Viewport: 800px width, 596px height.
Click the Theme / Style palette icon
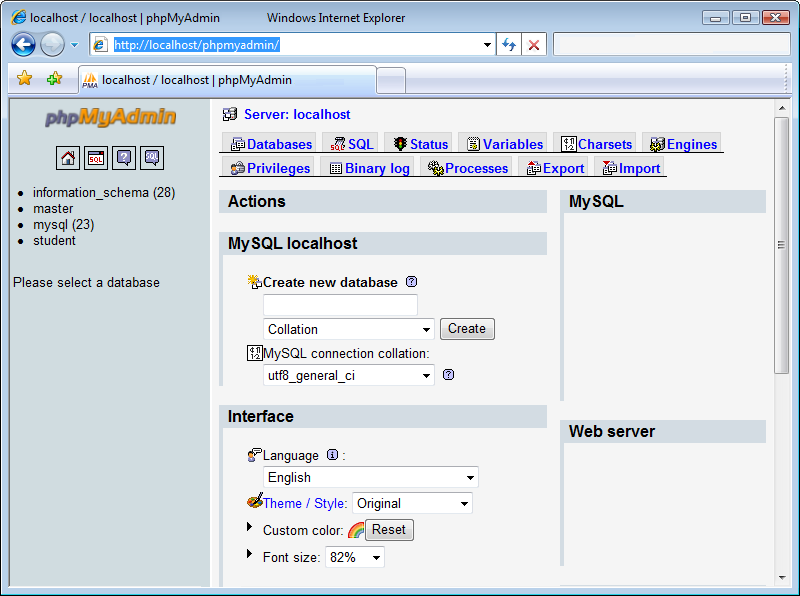tap(255, 501)
